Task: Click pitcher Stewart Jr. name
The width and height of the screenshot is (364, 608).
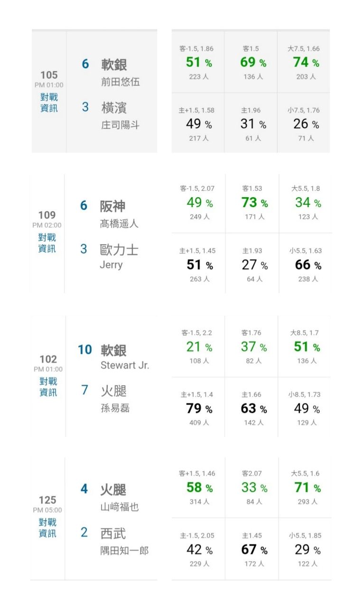Action: coord(125,365)
